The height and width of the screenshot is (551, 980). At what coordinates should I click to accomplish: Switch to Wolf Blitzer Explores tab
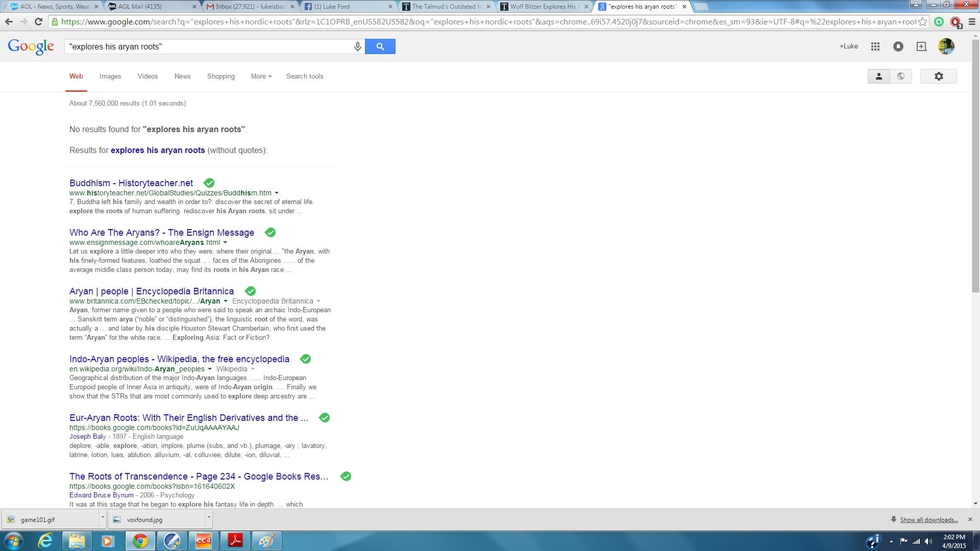pos(545,7)
